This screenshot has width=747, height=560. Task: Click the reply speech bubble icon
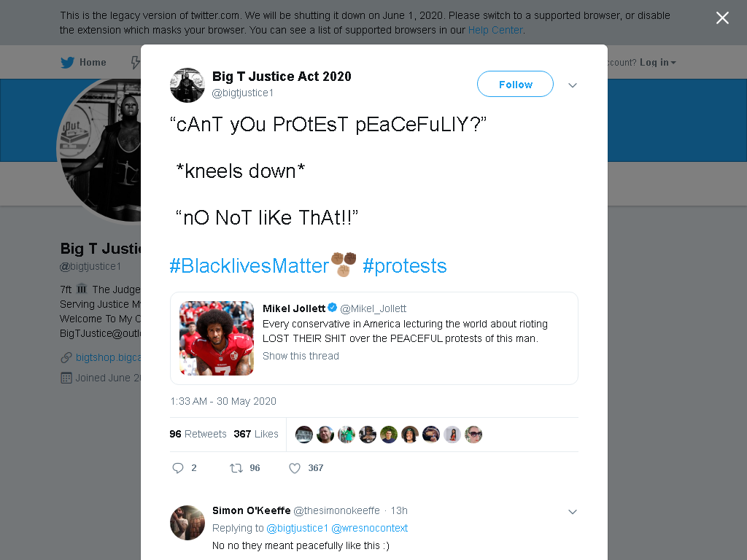(178, 468)
